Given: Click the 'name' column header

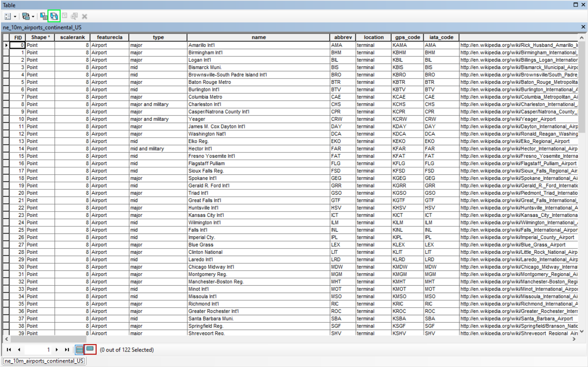Looking at the screenshot, I should (x=258, y=37).
